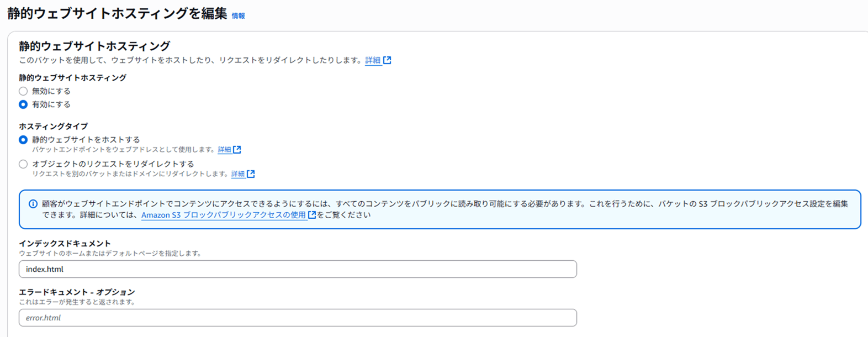Choose オブジェクトのリクエストをリダイレクトする option

(23, 164)
